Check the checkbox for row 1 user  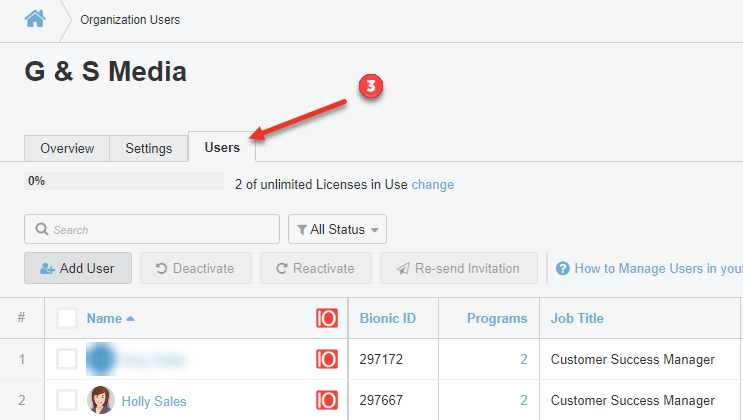(67, 359)
